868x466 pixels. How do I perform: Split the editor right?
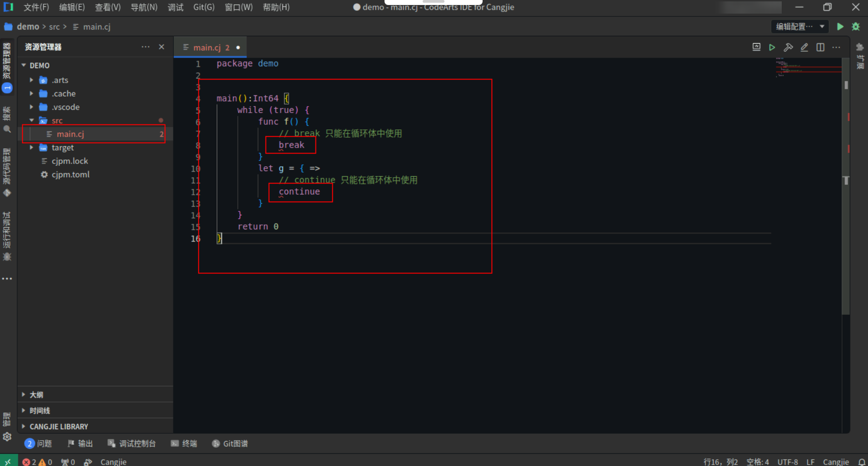click(820, 47)
